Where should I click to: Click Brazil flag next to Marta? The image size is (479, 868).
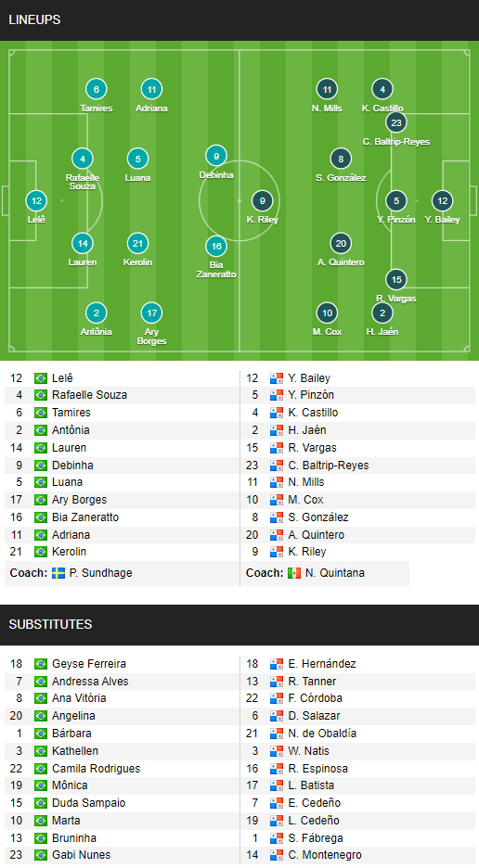coord(41,821)
